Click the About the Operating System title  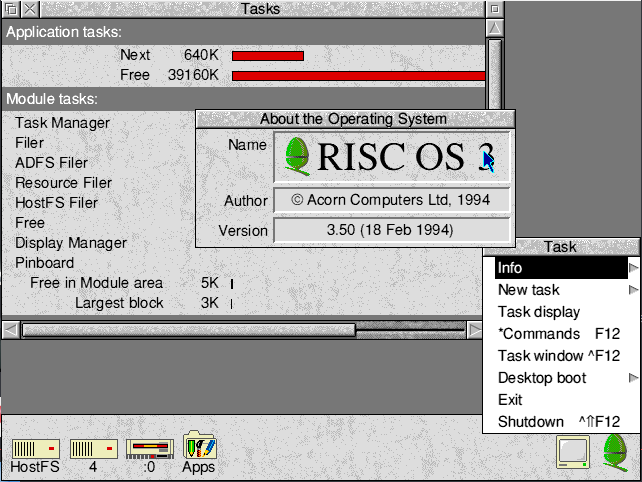click(x=353, y=119)
